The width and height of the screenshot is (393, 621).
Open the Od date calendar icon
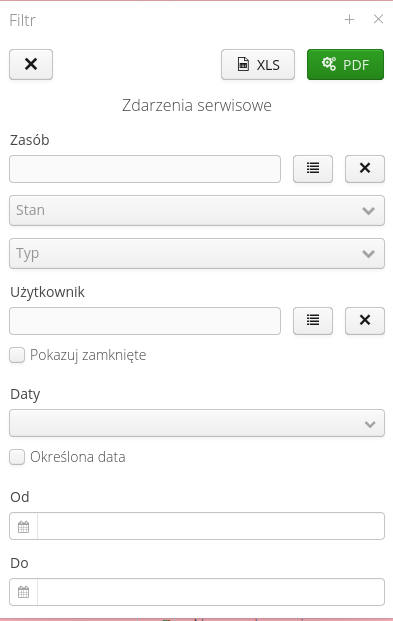[23, 526]
